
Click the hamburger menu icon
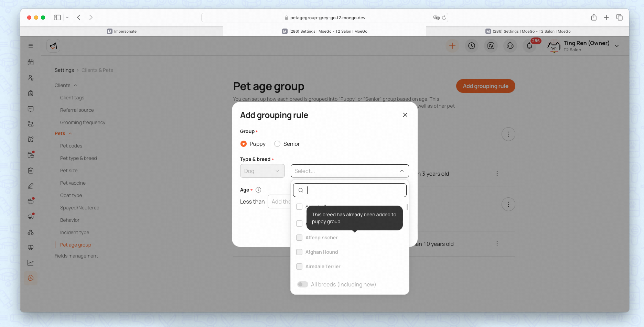[x=31, y=46]
